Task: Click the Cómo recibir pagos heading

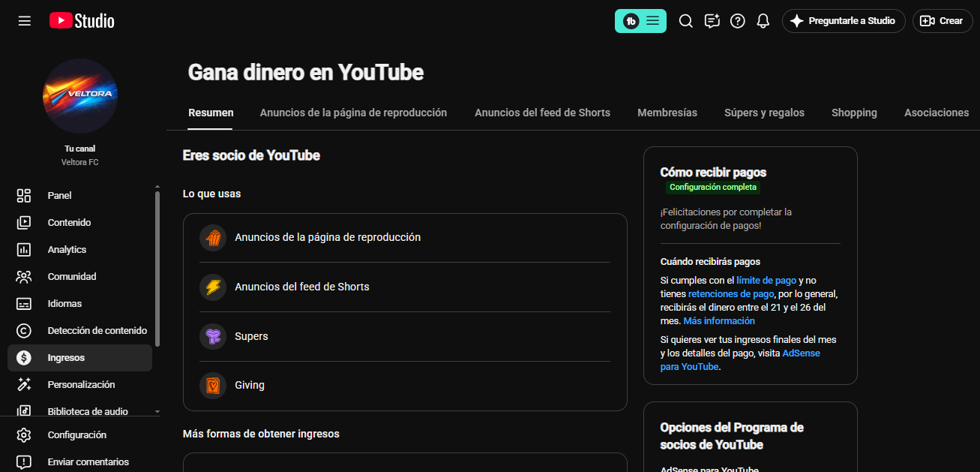Action: point(713,173)
